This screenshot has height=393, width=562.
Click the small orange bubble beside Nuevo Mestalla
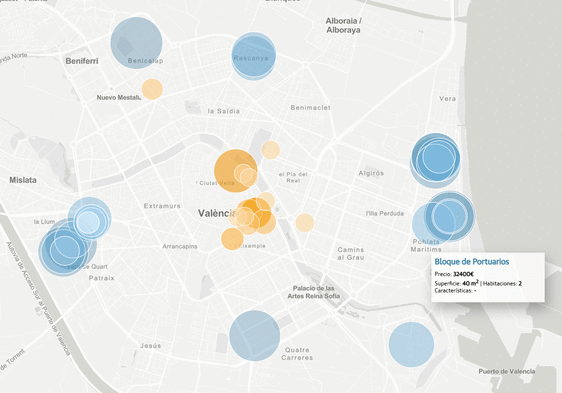152,89
